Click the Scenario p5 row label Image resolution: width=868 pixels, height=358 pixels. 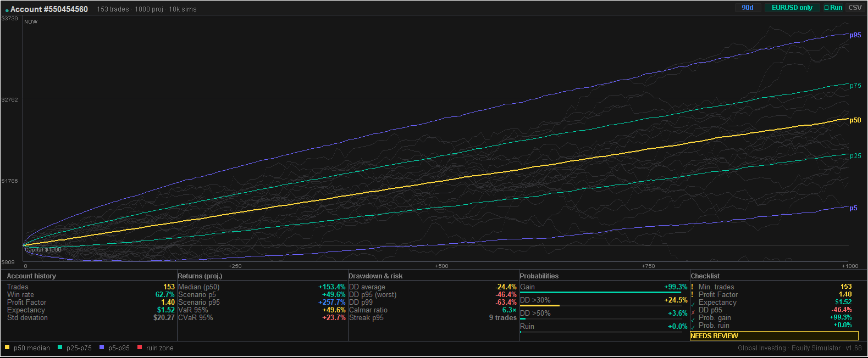197,295
